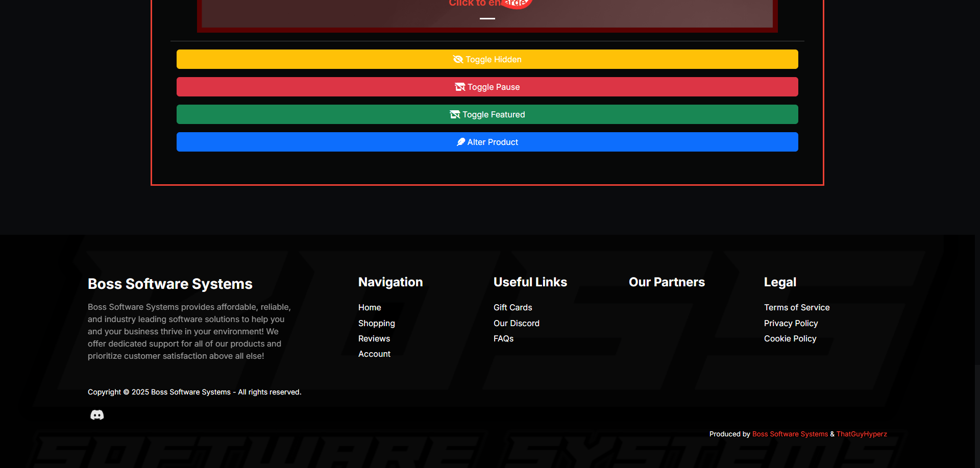Click the product image preview to enlarge
980x468 pixels.
487,13
